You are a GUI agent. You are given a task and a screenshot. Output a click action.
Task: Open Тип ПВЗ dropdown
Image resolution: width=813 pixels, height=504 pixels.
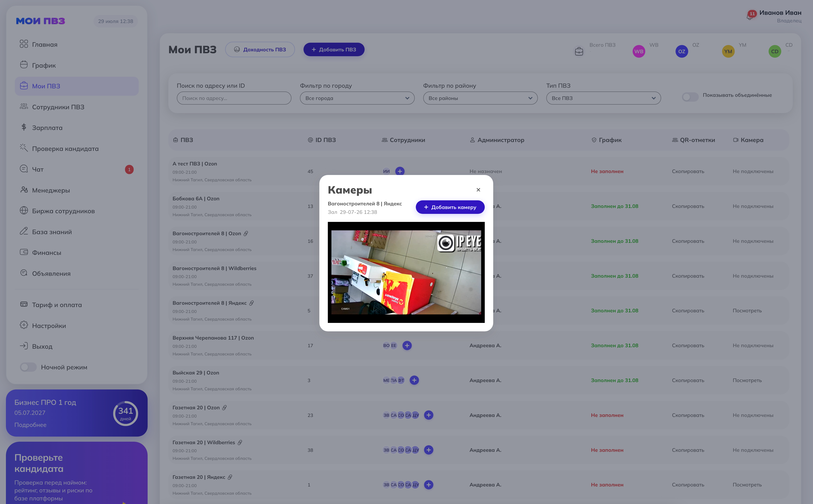tap(603, 98)
